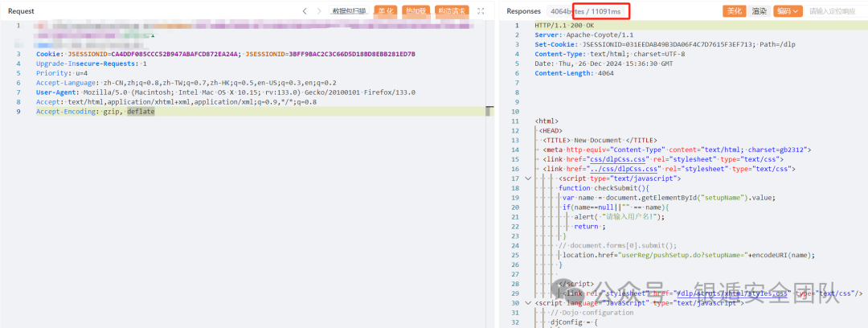Click the User-Agent header line
The height and width of the screenshot is (328, 868).
226,92
